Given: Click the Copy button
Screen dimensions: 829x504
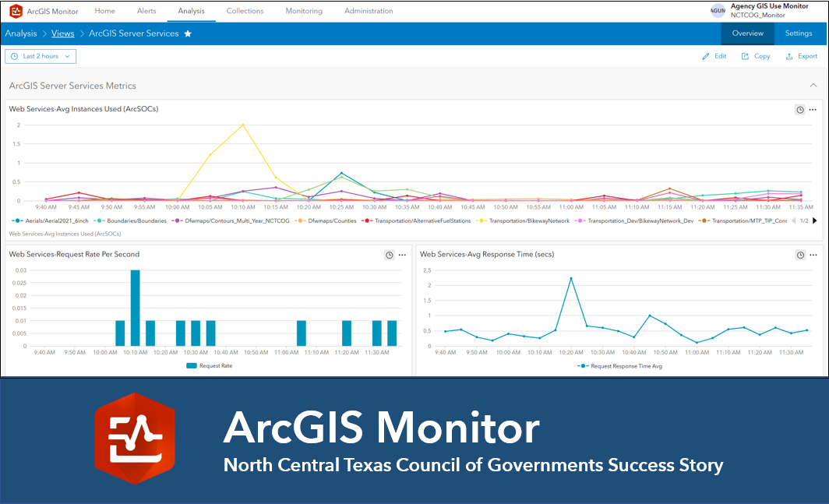Looking at the screenshot, I should point(756,56).
